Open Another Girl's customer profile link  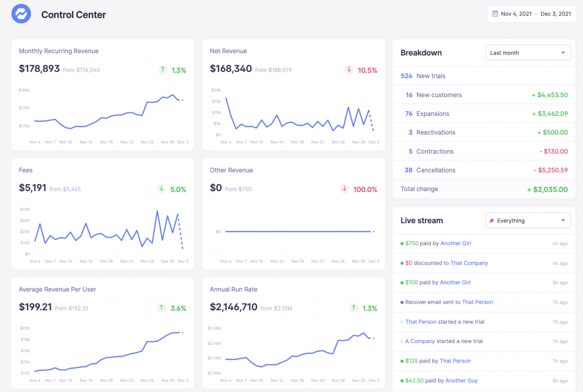455,243
